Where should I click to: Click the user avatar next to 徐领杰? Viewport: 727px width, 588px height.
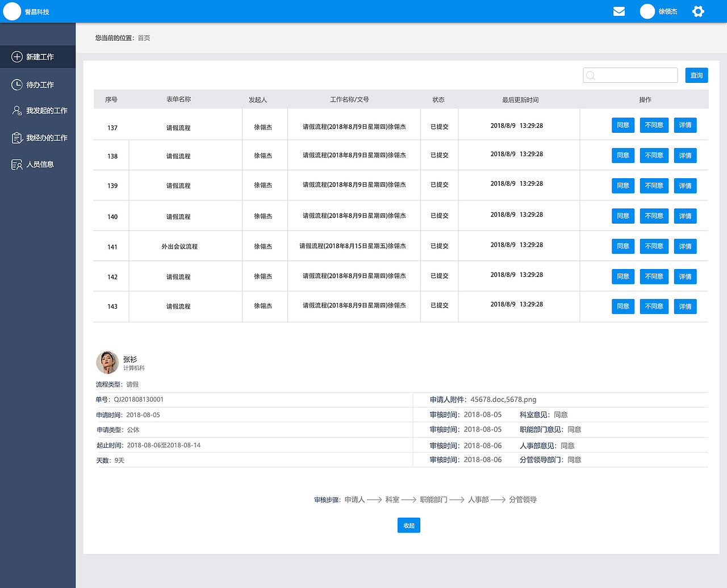[x=647, y=11]
